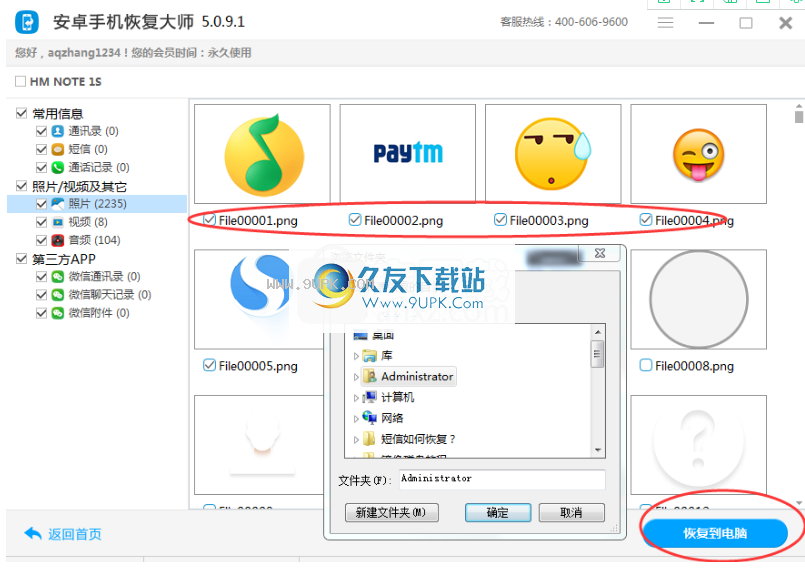Open the question mark thumbnail
This screenshot has width=805, height=573.
698,445
